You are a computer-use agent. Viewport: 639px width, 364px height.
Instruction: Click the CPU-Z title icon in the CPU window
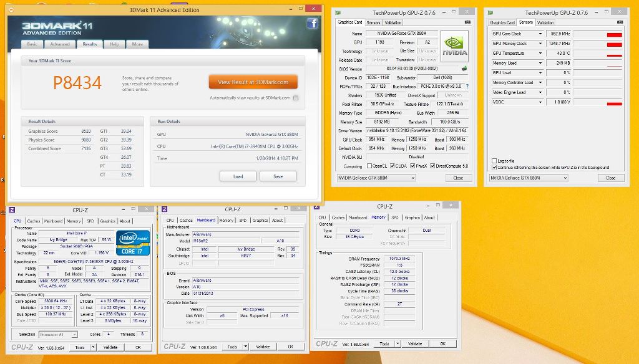tap(12, 209)
